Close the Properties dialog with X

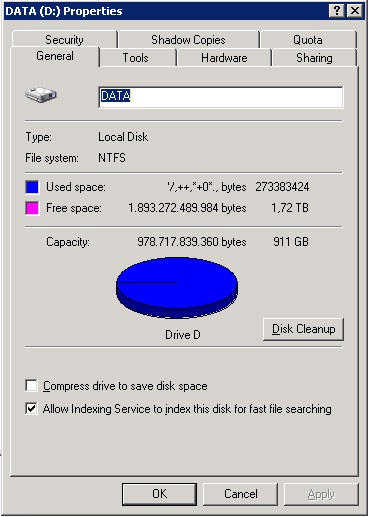tap(355, 11)
